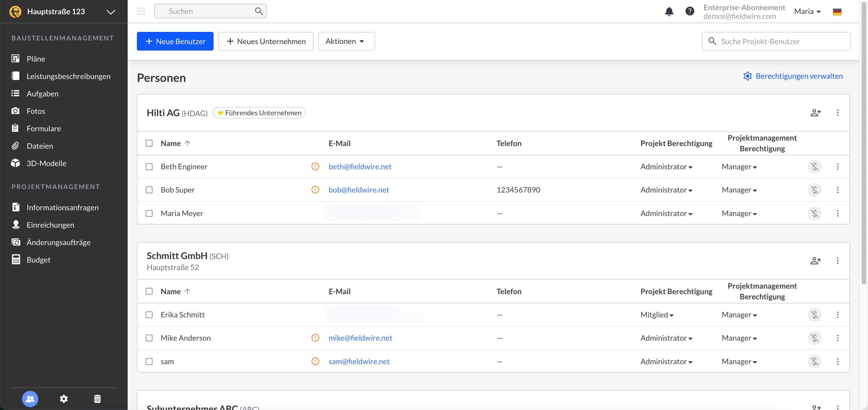
Task: Click the trash icon in sidebar footer
Action: (97, 399)
